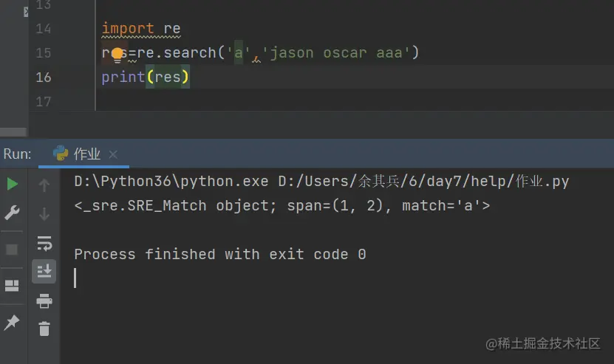
Task: Click the up arrow stack trace icon
Action: click(x=44, y=185)
